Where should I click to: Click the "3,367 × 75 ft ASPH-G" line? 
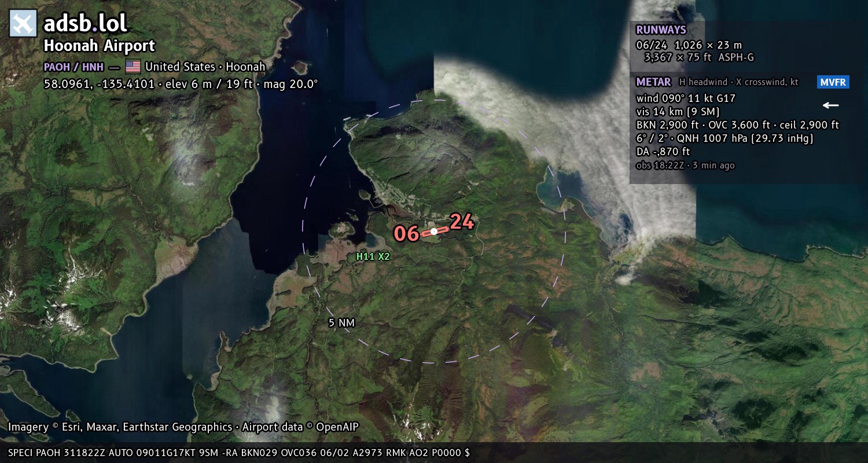tap(699, 57)
